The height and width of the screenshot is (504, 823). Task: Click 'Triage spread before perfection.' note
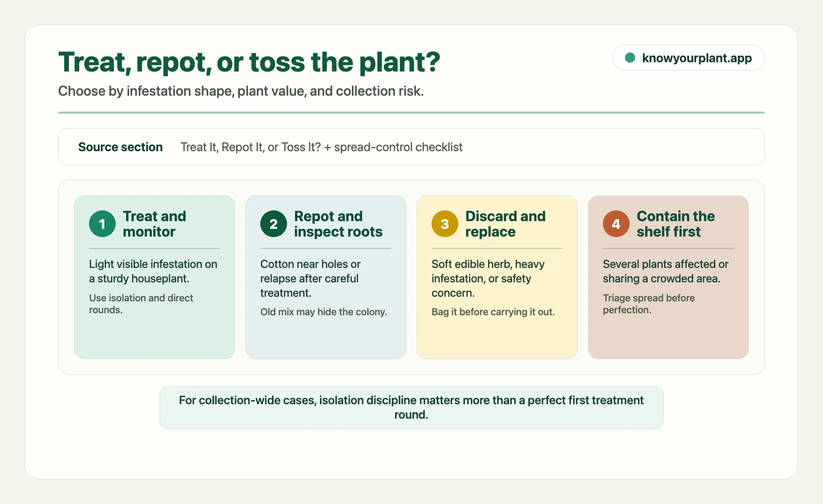[649, 304]
